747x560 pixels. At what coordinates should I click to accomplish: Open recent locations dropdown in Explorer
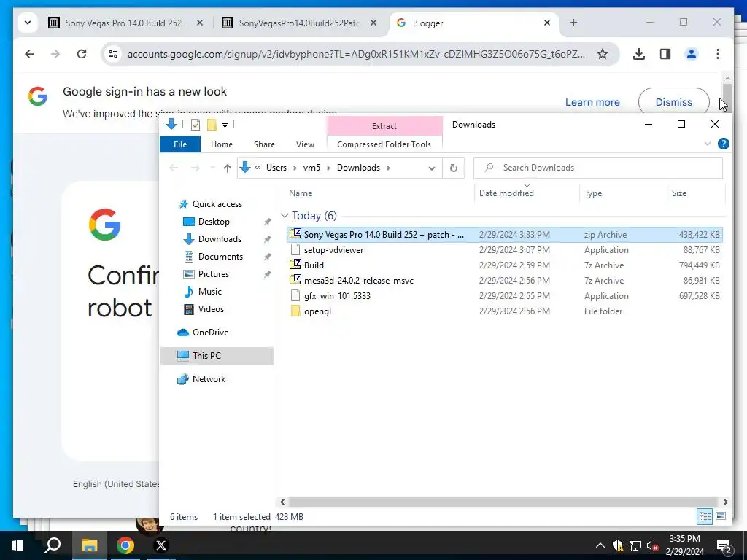212,168
